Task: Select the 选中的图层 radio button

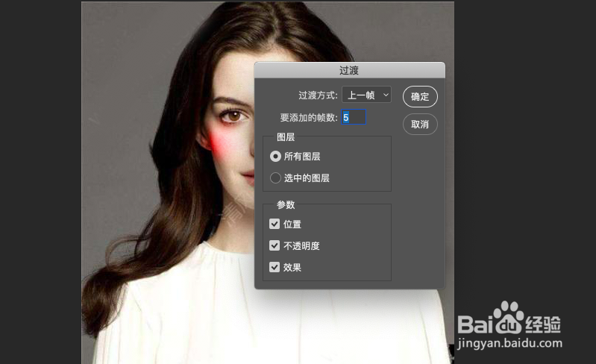Action: pos(275,178)
